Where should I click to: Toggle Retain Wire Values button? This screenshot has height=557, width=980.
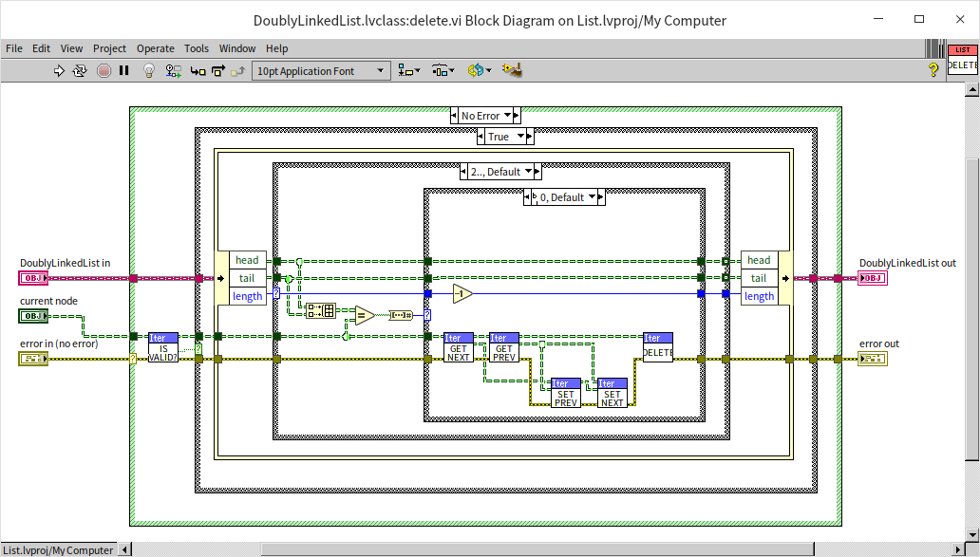pyautogui.click(x=173, y=70)
